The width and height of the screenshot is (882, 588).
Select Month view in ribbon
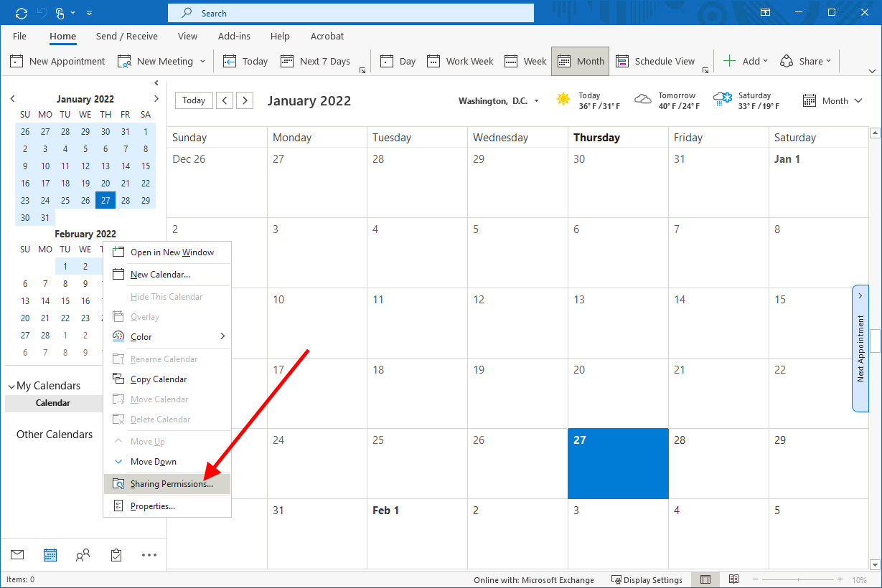(x=581, y=61)
